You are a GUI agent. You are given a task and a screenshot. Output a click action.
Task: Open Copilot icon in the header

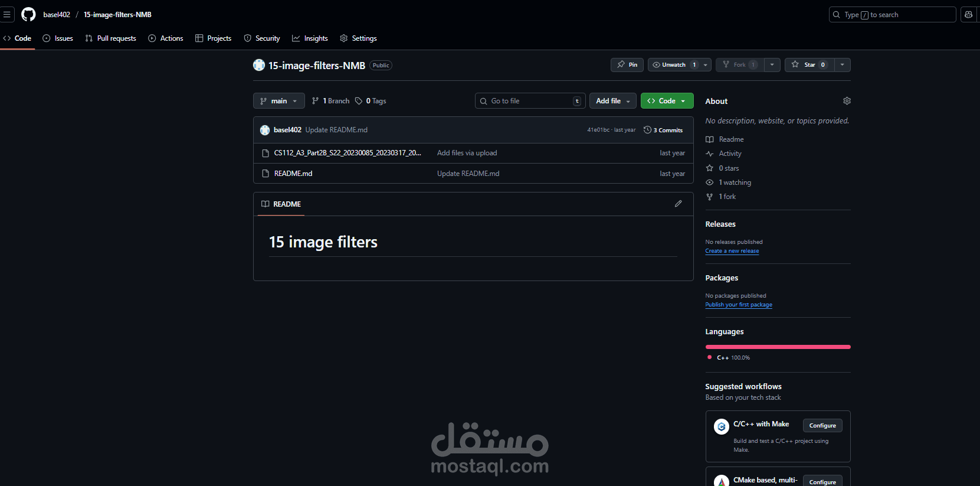pyautogui.click(x=969, y=14)
